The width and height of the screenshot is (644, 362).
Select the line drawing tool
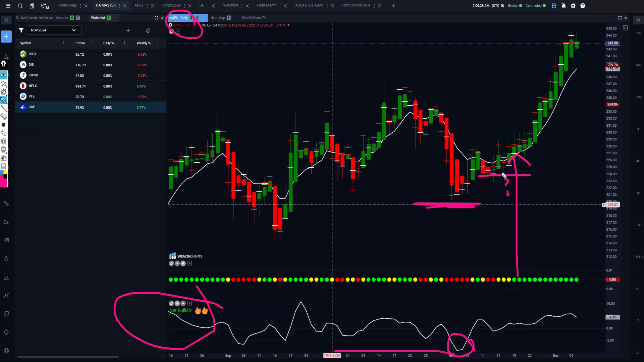(x=4, y=108)
